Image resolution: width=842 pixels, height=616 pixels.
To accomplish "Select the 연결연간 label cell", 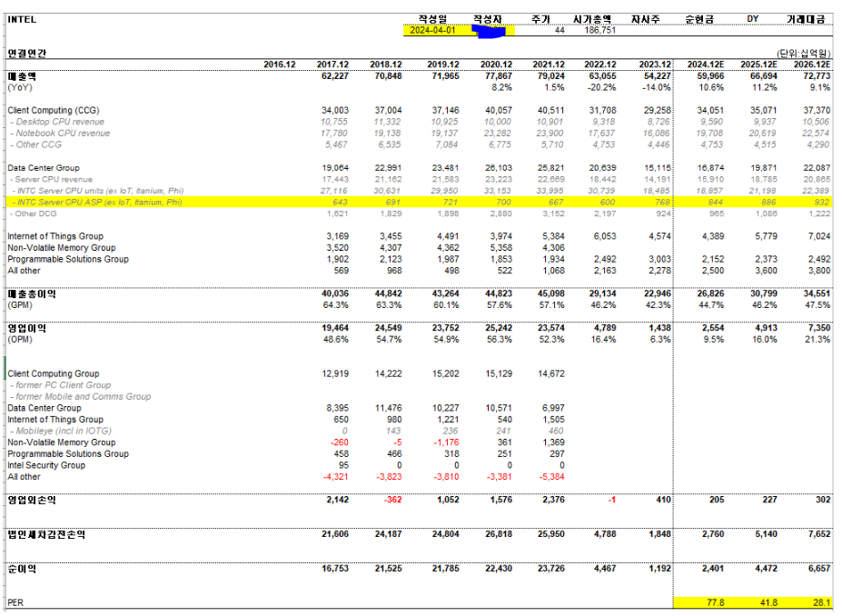I will pos(27,53).
